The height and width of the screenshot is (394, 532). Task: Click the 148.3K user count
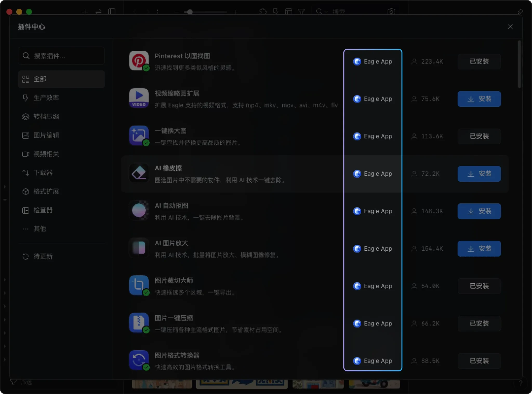427,211
